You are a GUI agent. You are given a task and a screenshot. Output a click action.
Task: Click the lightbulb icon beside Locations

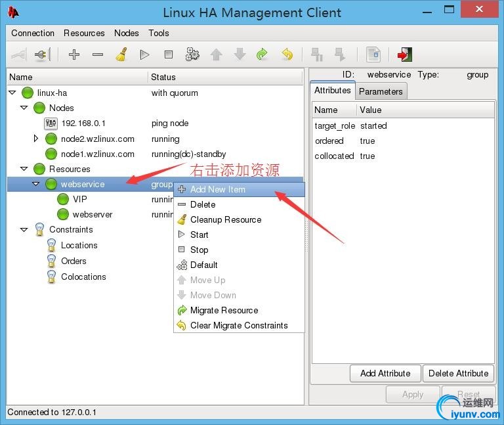coord(51,245)
